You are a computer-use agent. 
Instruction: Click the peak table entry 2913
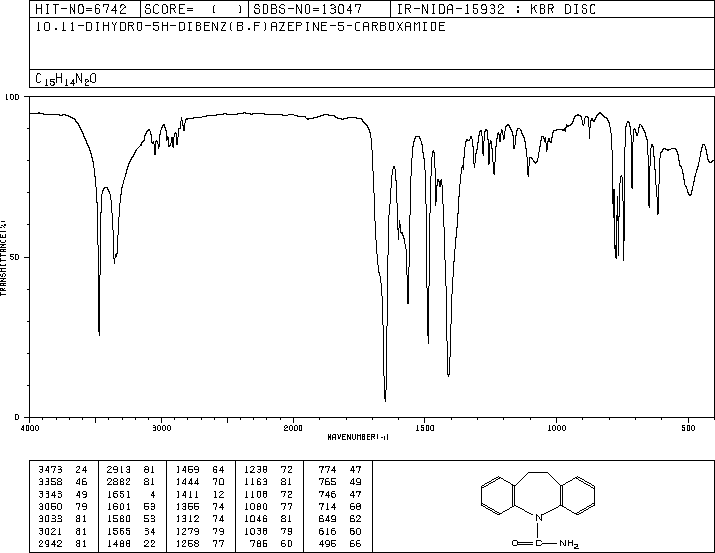pos(119,469)
